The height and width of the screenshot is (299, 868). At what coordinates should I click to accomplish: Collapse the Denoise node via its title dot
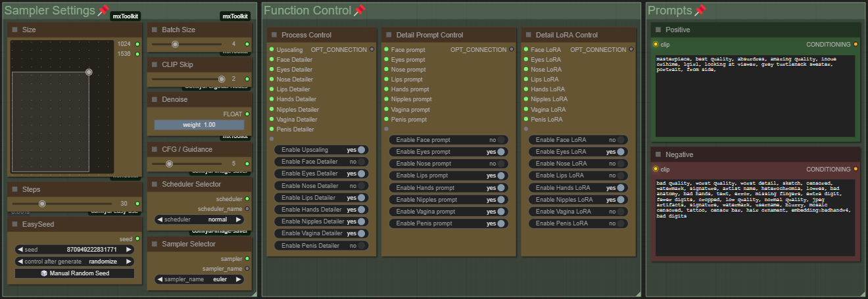tap(154, 100)
